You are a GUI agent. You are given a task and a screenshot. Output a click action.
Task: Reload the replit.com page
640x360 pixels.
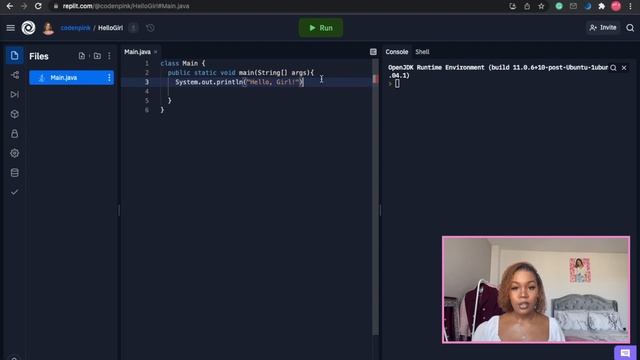click(38, 6)
